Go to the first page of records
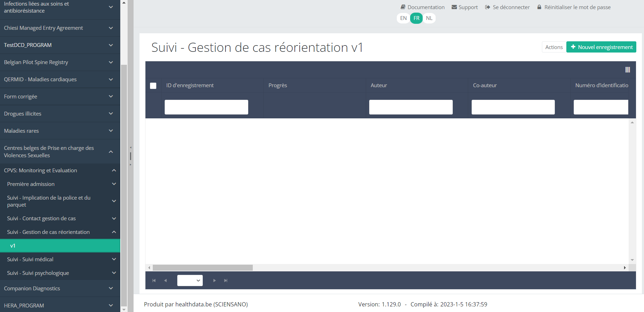This screenshot has width=644, height=312. [154, 280]
